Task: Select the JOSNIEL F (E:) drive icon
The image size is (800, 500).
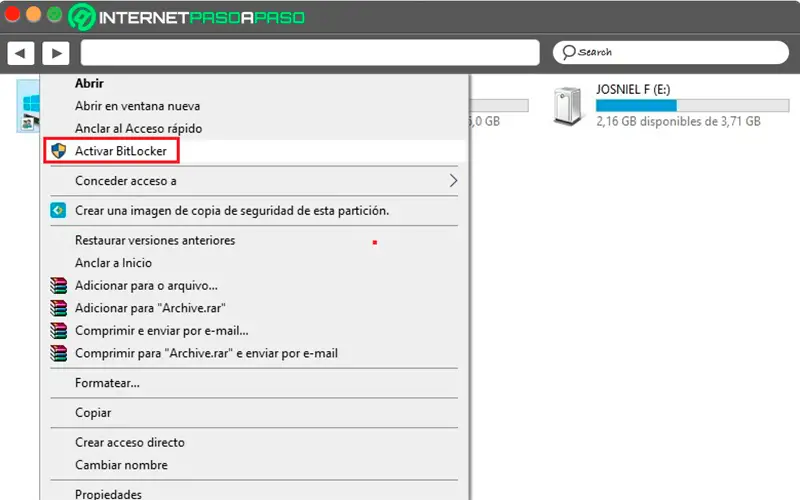Action: pos(567,106)
